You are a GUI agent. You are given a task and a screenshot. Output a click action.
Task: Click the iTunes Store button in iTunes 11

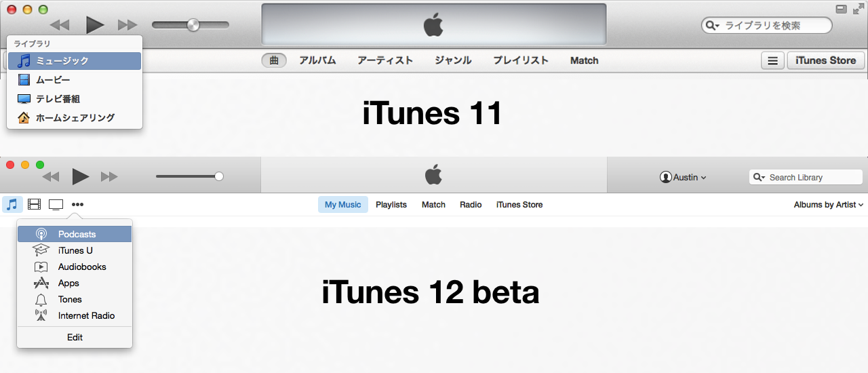[x=826, y=60]
